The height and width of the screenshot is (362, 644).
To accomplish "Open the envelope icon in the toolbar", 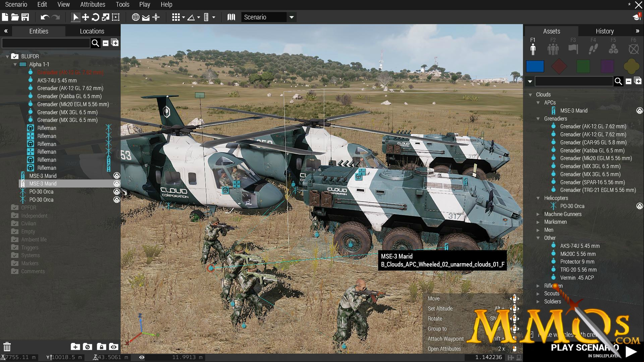I will click(146, 17).
